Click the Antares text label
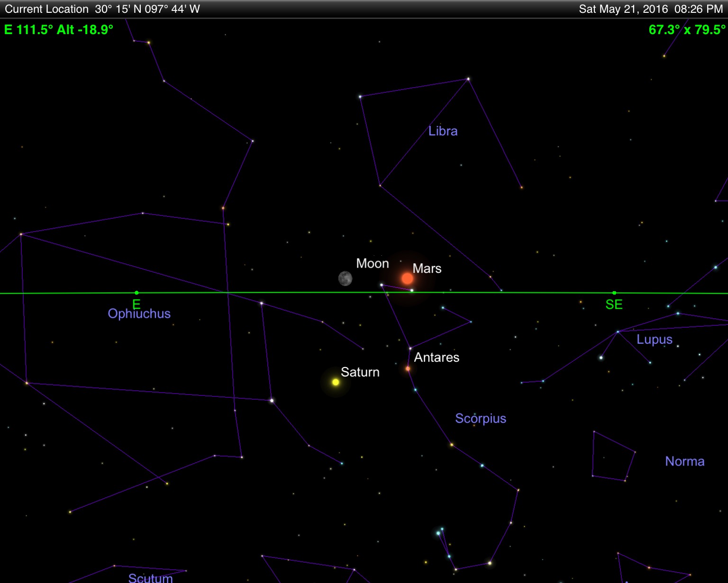Image resolution: width=728 pixels, height=583 pixels. 437,357
